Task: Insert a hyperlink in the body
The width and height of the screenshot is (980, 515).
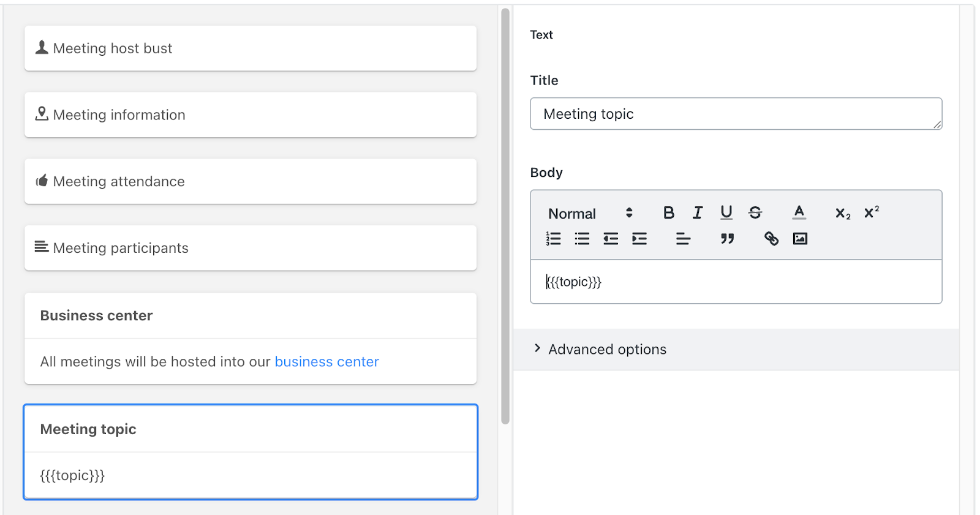Action: [771, 239]
